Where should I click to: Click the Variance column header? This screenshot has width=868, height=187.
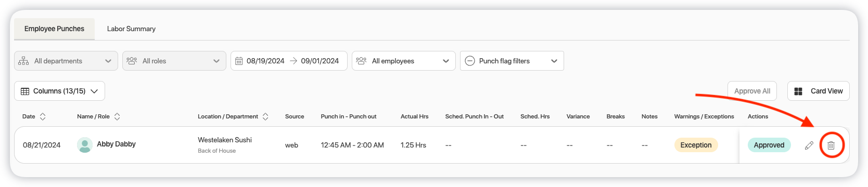click(x=578, y=116)
